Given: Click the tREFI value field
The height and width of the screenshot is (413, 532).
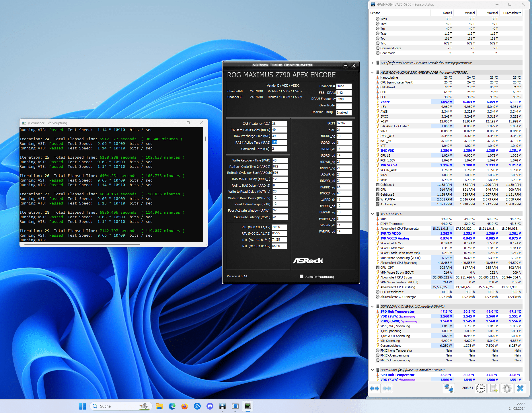Looking at the screenshot, I should click(x=344, y=123).
